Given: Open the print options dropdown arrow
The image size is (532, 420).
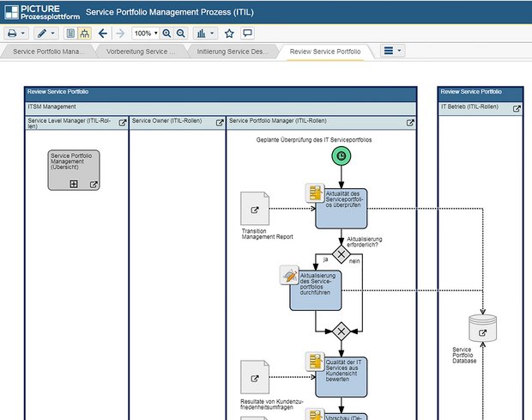Looking at the screenshot, I should click(x=22, y=33).
